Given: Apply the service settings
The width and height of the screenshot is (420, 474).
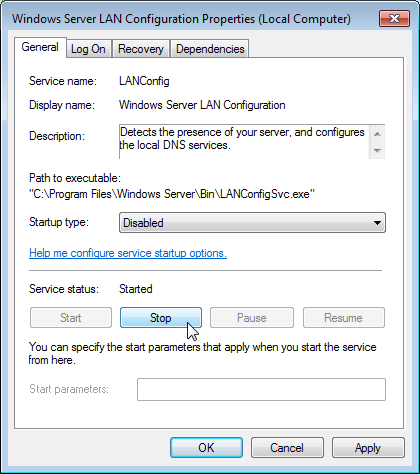Looking at the screenshot, I should 368,448.
